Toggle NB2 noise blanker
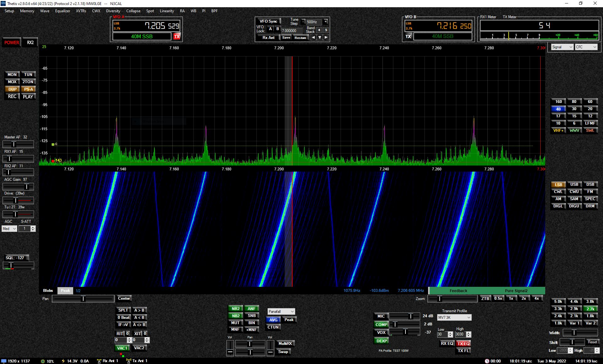 pyautogui.click(x=236, y=316)
